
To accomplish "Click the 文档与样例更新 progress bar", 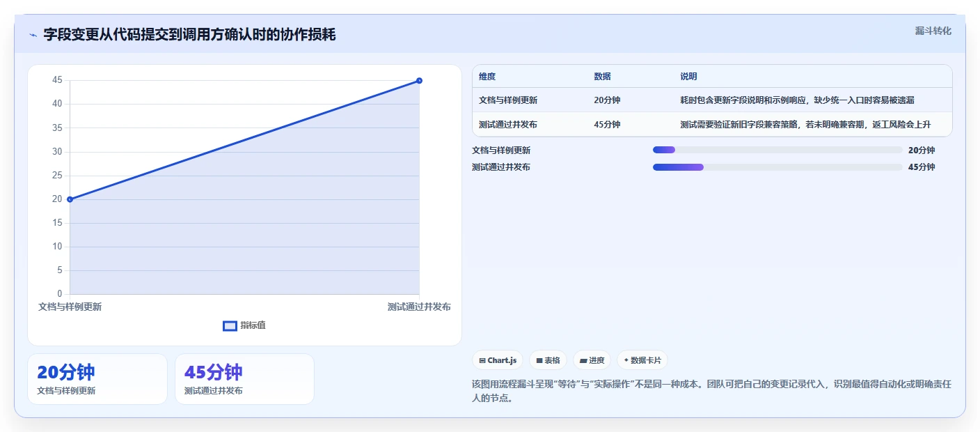I will pyautogui.click(x=777, y=150).
